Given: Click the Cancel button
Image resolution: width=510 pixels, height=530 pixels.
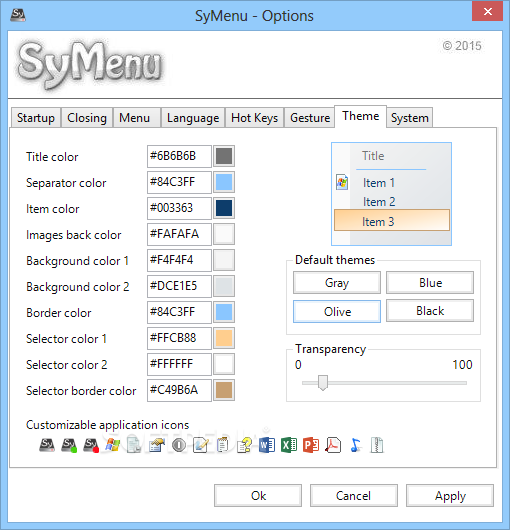Looking at the screenshot, I should point(354,496).
